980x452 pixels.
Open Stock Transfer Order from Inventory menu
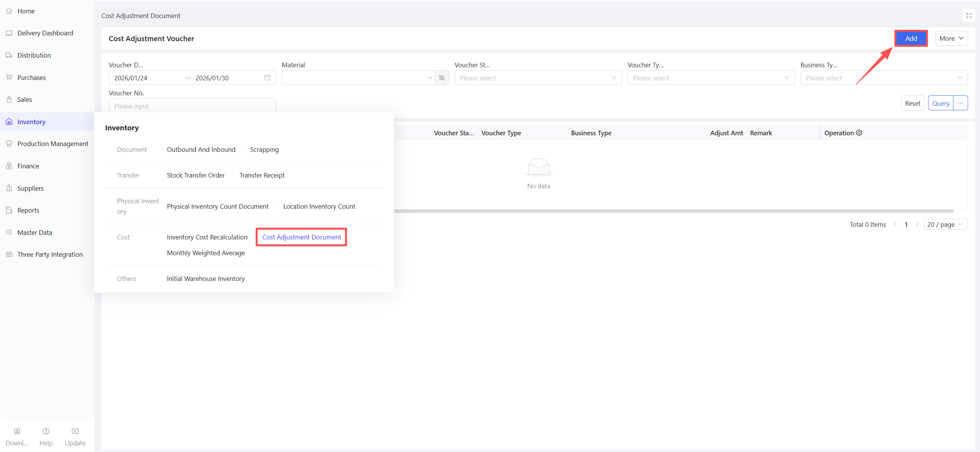click(x=196, y=175)
